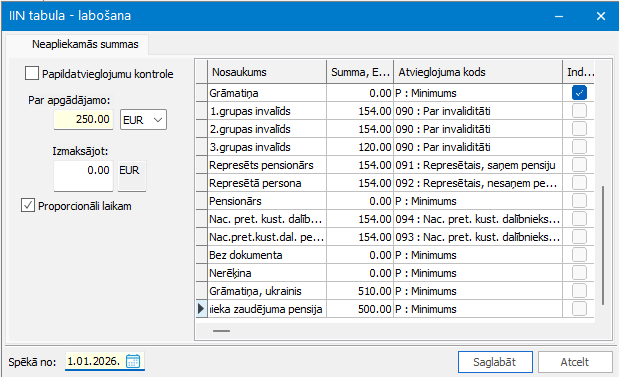619x377 pixels.
Task: Click the Atcelt button
Action: tap(575, 362)
